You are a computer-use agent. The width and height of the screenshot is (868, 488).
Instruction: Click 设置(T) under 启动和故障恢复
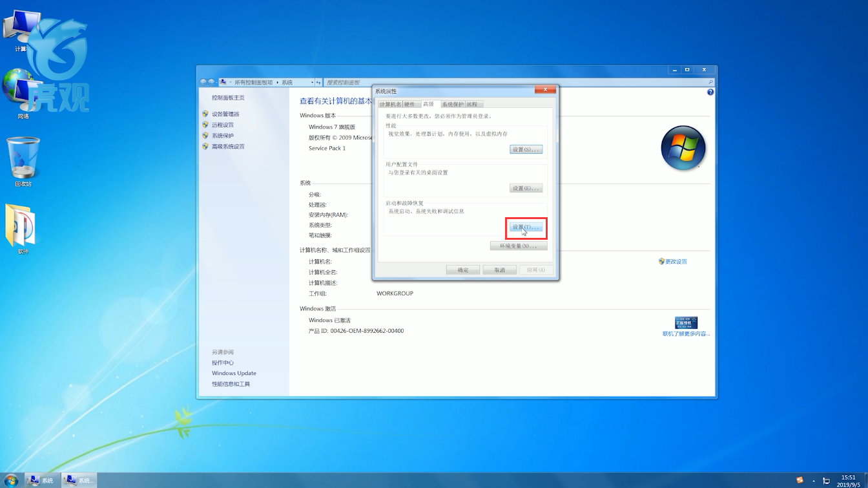point(526,228)
